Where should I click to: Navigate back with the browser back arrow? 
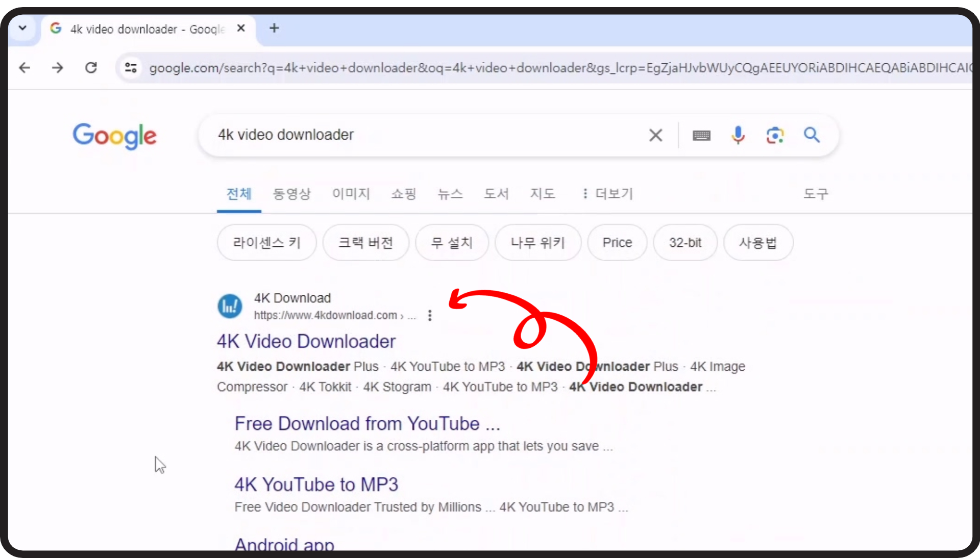(24, 67)
